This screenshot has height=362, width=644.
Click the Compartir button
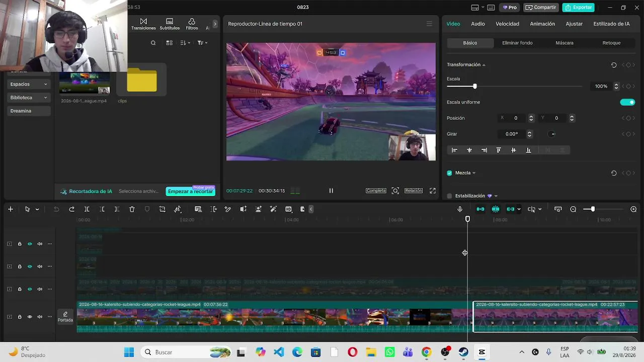[x=541, y=8]
